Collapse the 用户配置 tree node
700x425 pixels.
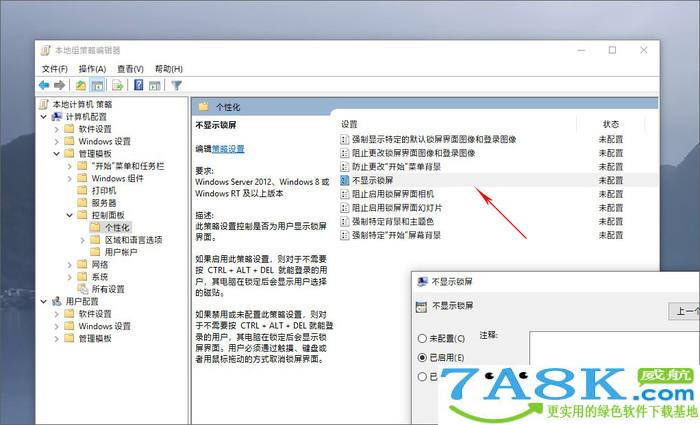click(44, 302)
